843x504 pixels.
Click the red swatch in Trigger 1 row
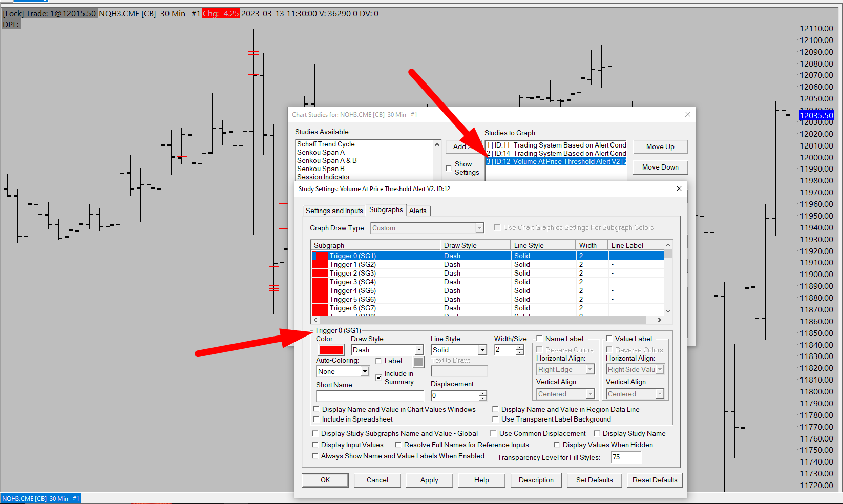click(x=320, y=265)
